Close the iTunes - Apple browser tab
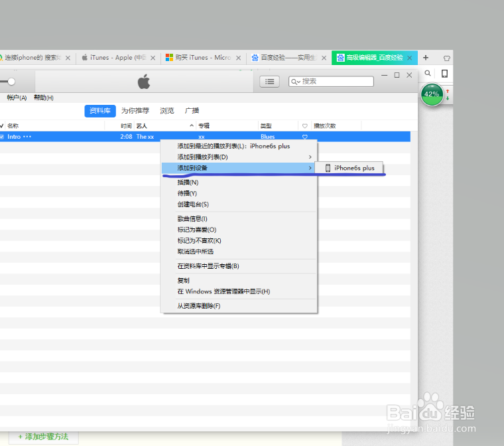This screenshot has height=446, width=504. [x=153, y=58]
